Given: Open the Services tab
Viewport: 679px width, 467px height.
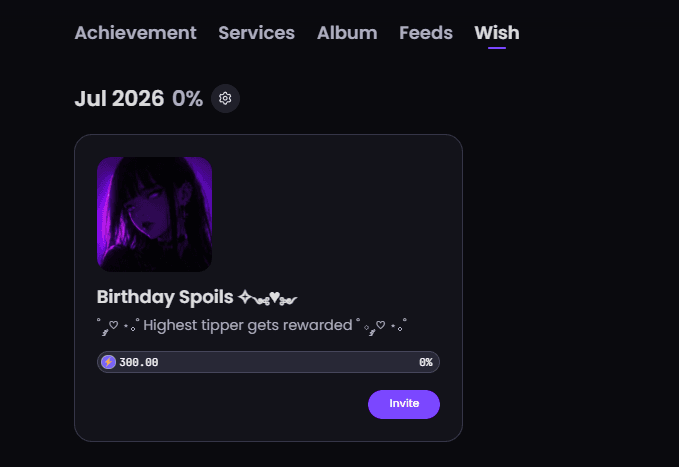Looking at the screenshot, I should click(256, 33).
